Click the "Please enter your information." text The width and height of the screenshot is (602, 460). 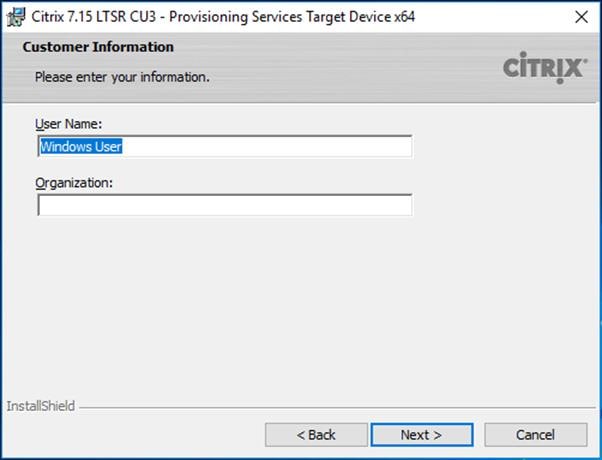click(x=122, y=77)
